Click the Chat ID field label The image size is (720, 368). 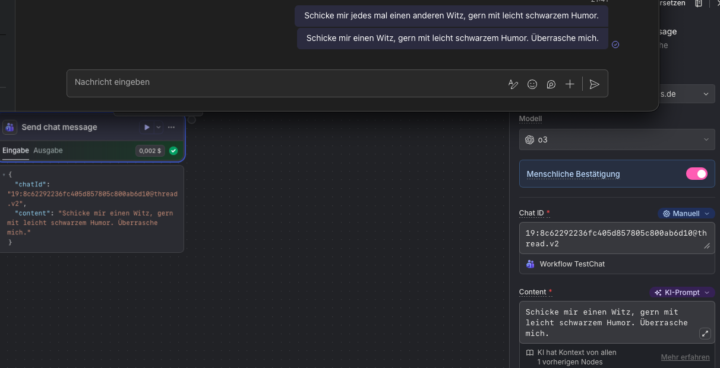pyautogui.click(x=531, y=213)
